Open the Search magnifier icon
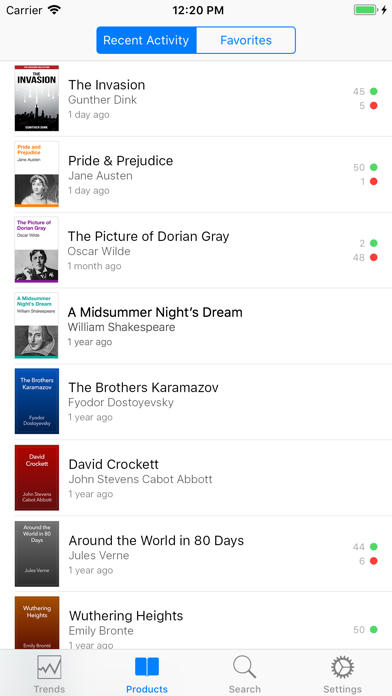This screenshot has height=696, width=392. tap(245, 667)
